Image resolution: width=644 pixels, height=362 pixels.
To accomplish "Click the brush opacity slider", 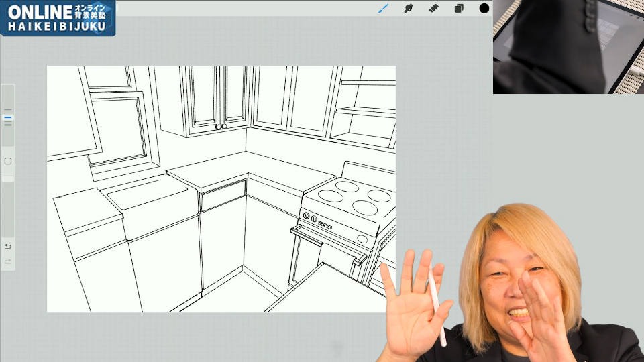I will pos(8,206).
